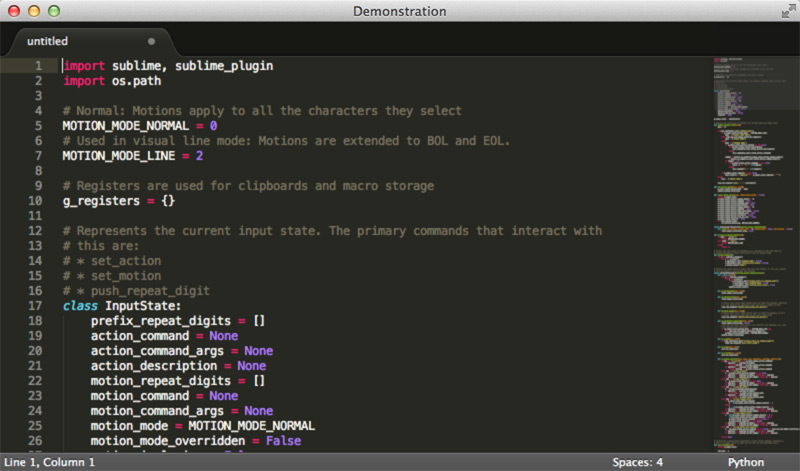Open the Spaces: 4 indentation menu
The image size is (800, 471).
pyautogui.click(x=637, y=462)
